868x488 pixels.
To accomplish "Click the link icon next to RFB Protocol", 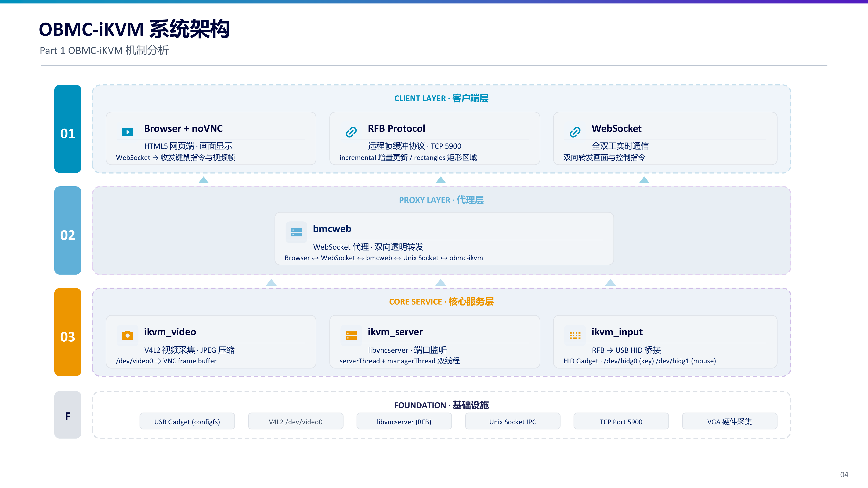I will [351, 132].
